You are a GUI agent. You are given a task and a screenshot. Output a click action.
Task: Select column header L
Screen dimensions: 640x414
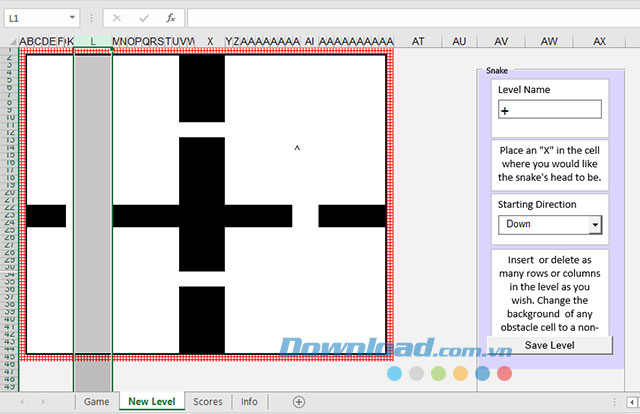[x=93, y=41]
